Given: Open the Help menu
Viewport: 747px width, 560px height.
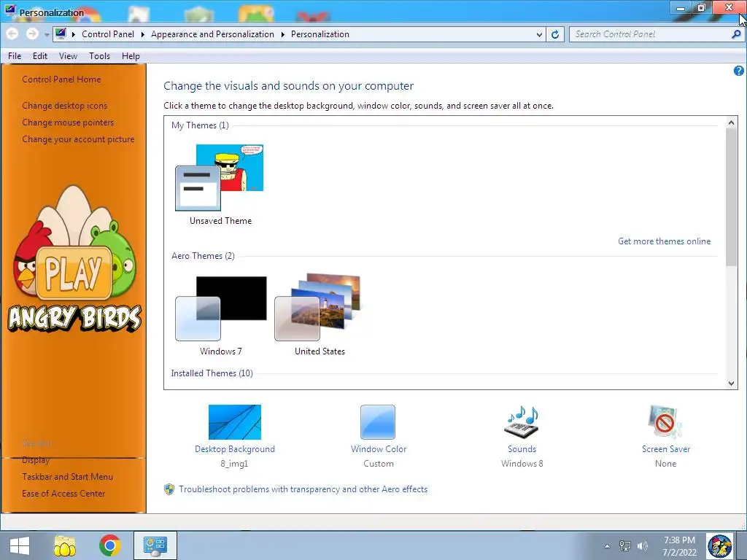Looking at the screenshot, I should (131, 56).
